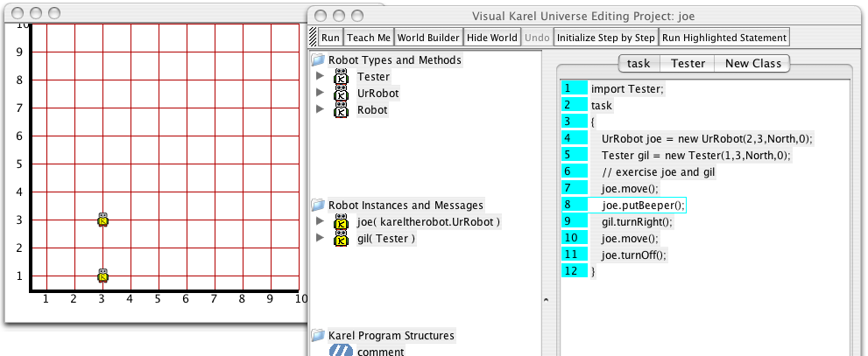Click line number 11 in the editor
The width and height of the screenshot is (868, 356).
(573, 255)
